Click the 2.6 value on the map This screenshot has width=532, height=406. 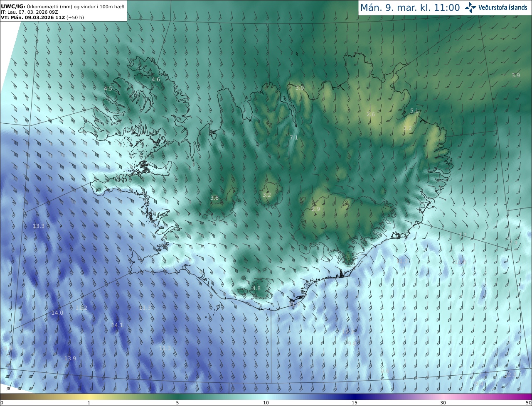371,114
